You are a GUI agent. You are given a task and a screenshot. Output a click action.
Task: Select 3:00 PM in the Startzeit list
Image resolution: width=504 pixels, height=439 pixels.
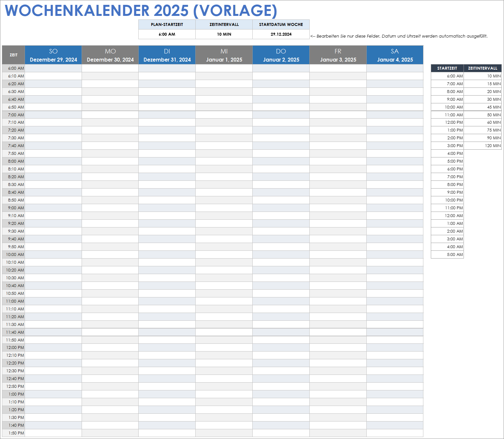(x=447, y=146)
